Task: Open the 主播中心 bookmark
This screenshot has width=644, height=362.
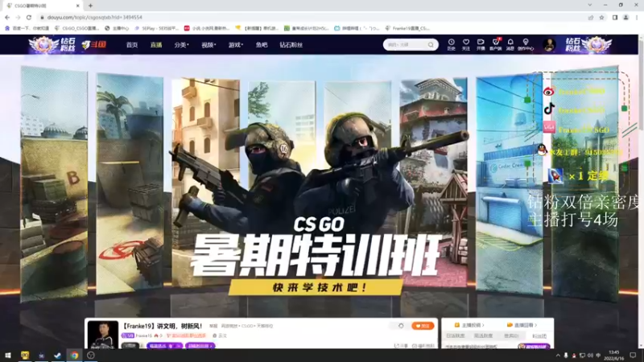Action: 117,28
